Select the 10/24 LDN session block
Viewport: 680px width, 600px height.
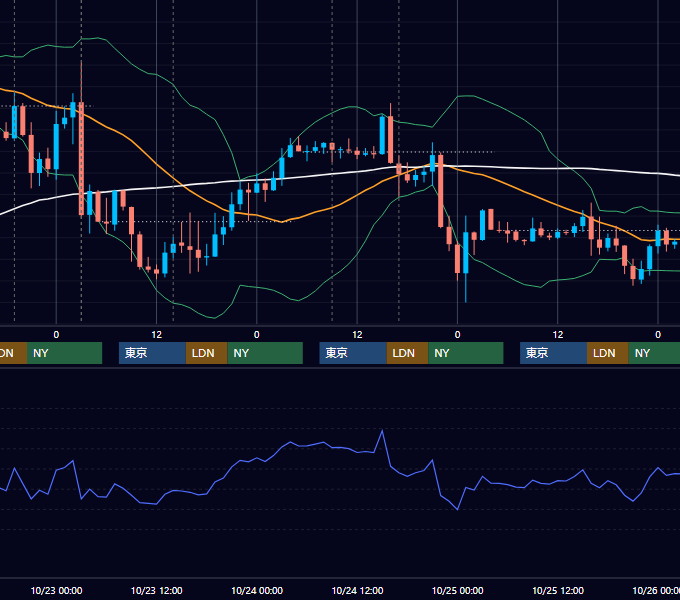407,353
